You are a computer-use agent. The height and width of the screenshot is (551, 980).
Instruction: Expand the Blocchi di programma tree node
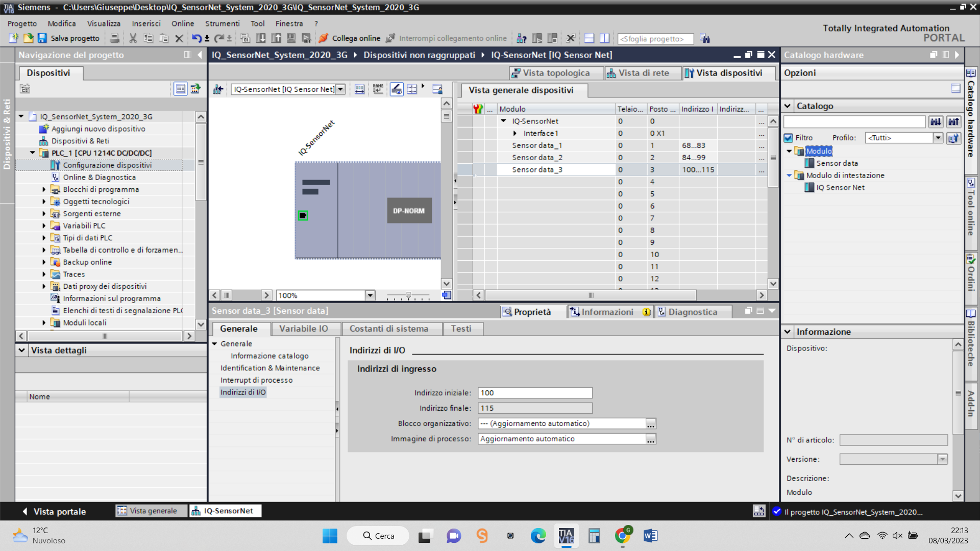[44, 189]
